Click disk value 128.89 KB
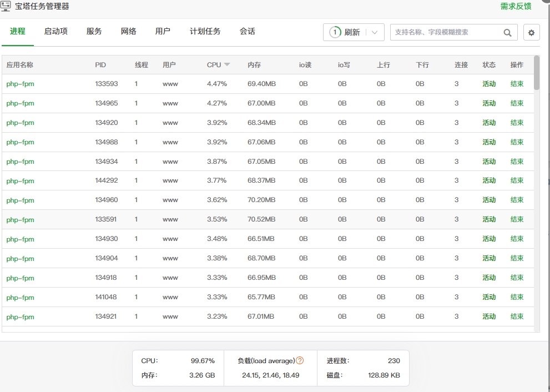 click(384, 375)
